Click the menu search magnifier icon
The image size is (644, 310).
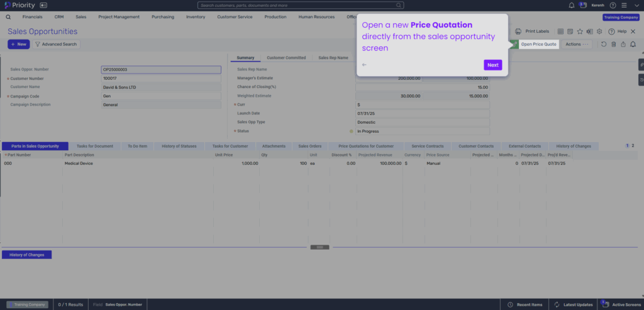click(8, 17)
